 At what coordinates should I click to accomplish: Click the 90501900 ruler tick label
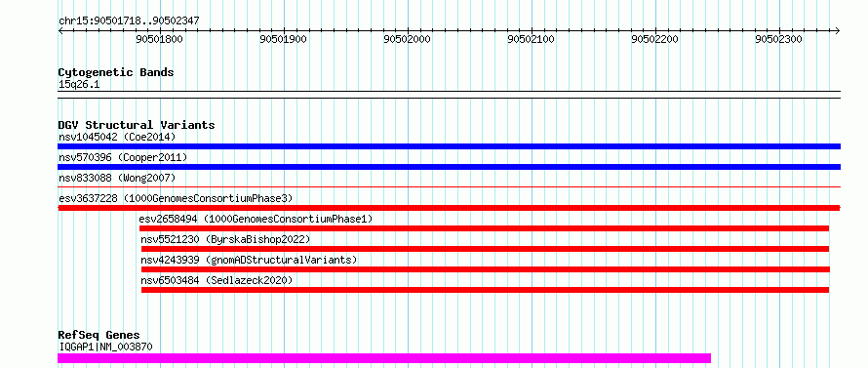coord(284,39)
